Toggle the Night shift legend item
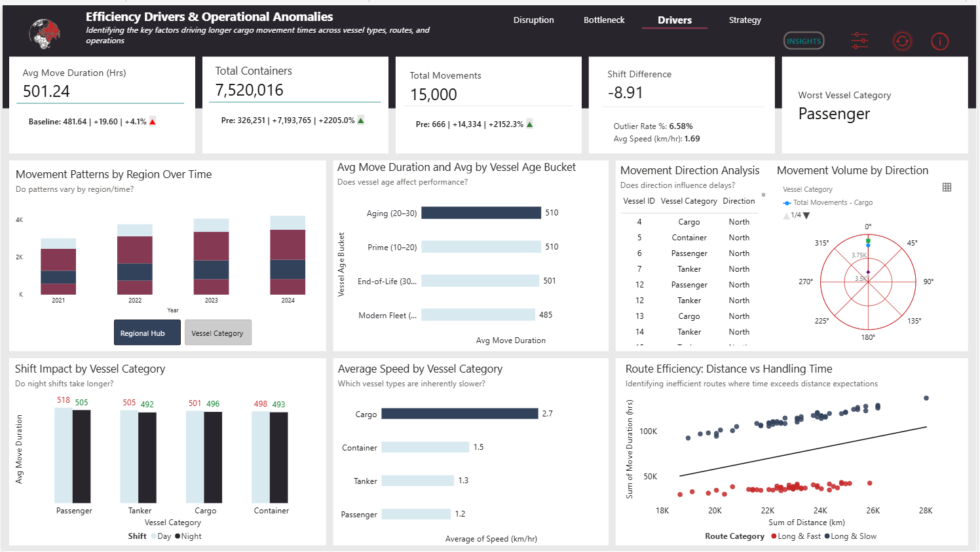Screen dimensions: 980x552 (x=187, y=536)
